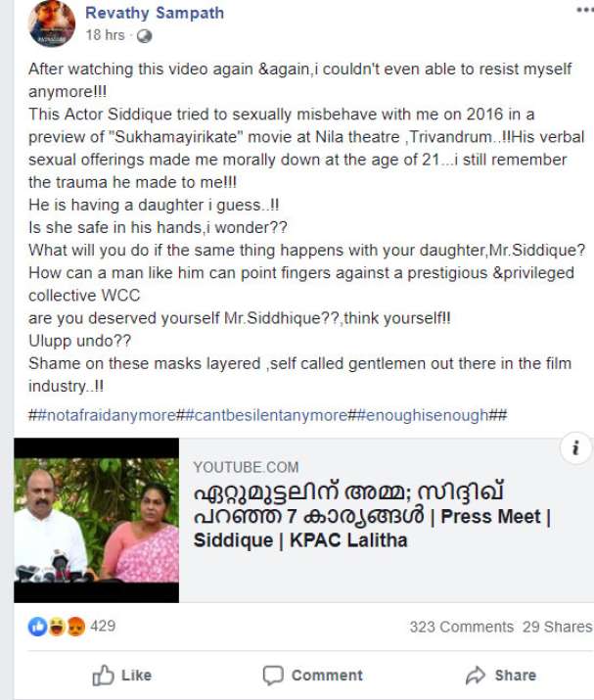The height and width of the screenshot is (700, 594).
Task: Open the YouTube press meet video thumbnail
Action: [x=97, y=520]
